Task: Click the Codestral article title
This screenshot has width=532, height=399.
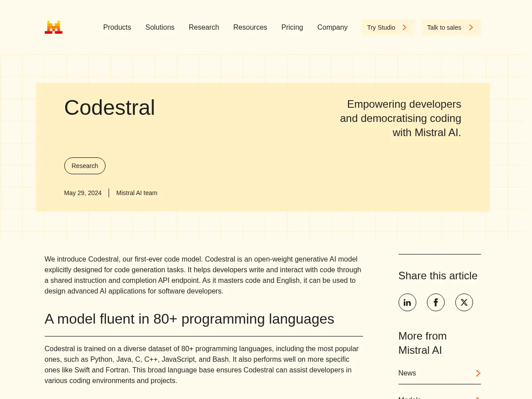Action: pos(110,107)
